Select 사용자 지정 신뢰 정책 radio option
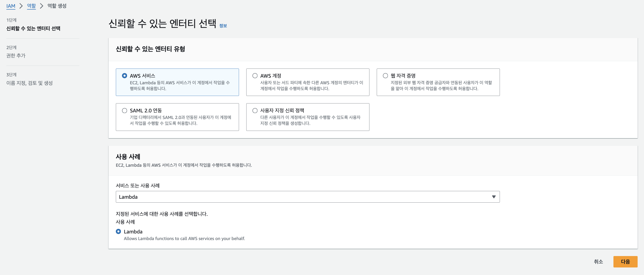644x275 pixels. coord(255,111)
